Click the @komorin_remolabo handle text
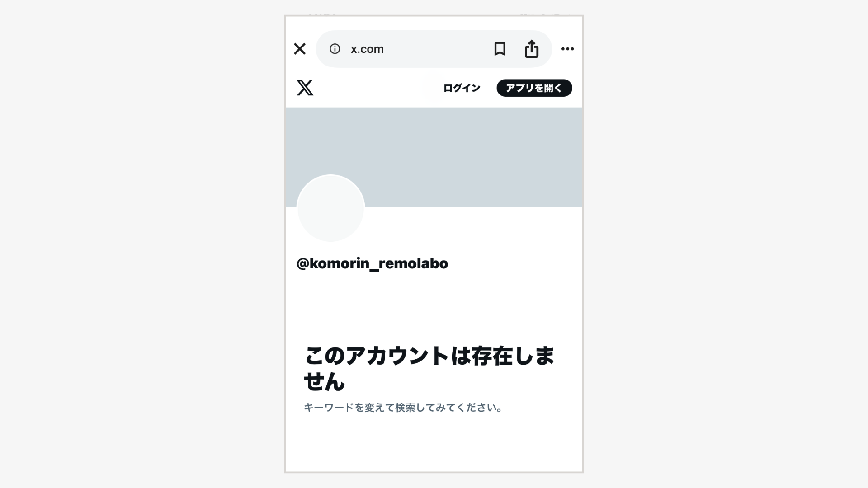 click(372, 263)
